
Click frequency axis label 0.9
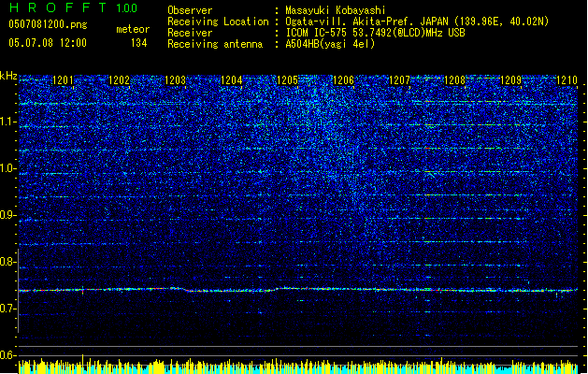[8, 215]
